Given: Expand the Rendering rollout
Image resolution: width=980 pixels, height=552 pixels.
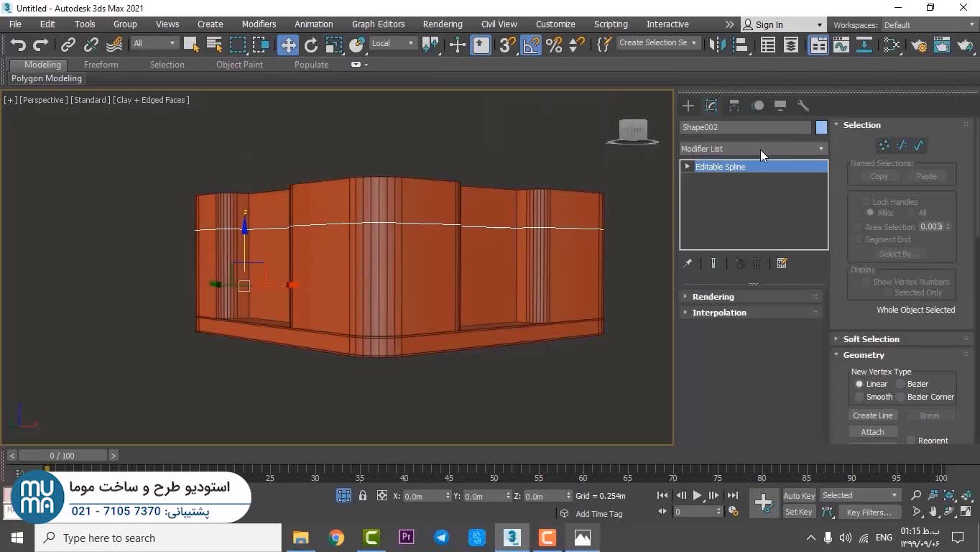Looking at the screenshot, I should 713,297.
